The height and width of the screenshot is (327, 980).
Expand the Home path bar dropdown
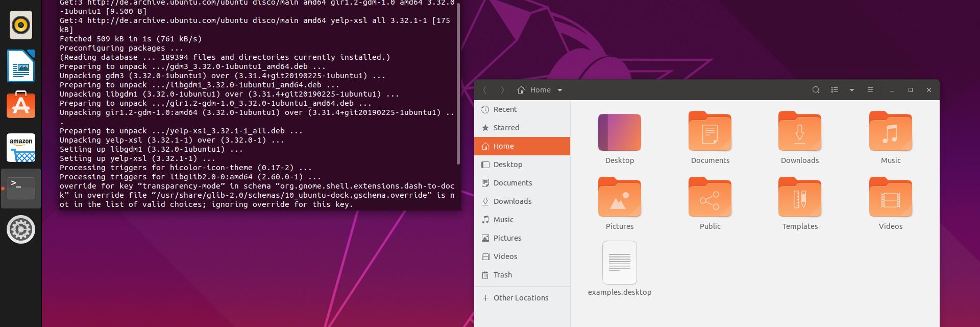[560, 90]
